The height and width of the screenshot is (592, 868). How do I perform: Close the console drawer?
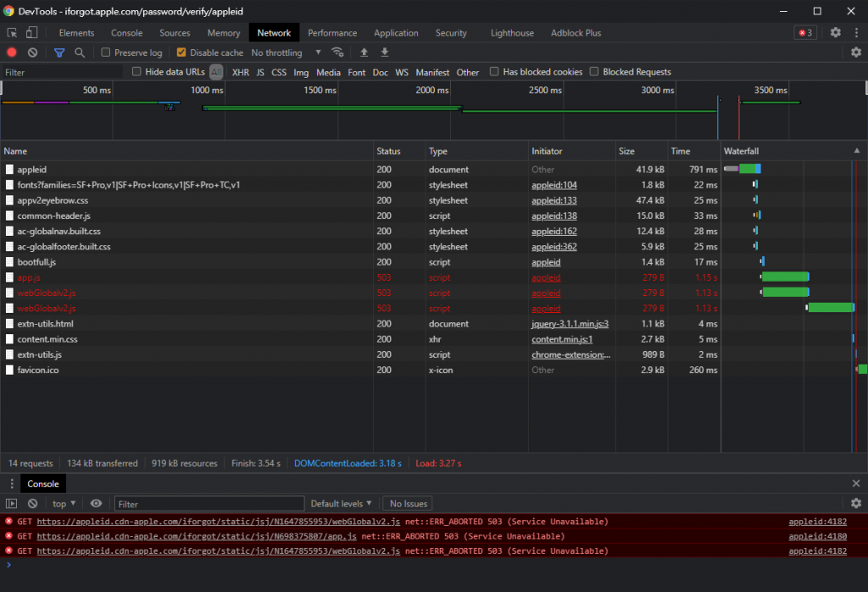[x=856, y=483]
